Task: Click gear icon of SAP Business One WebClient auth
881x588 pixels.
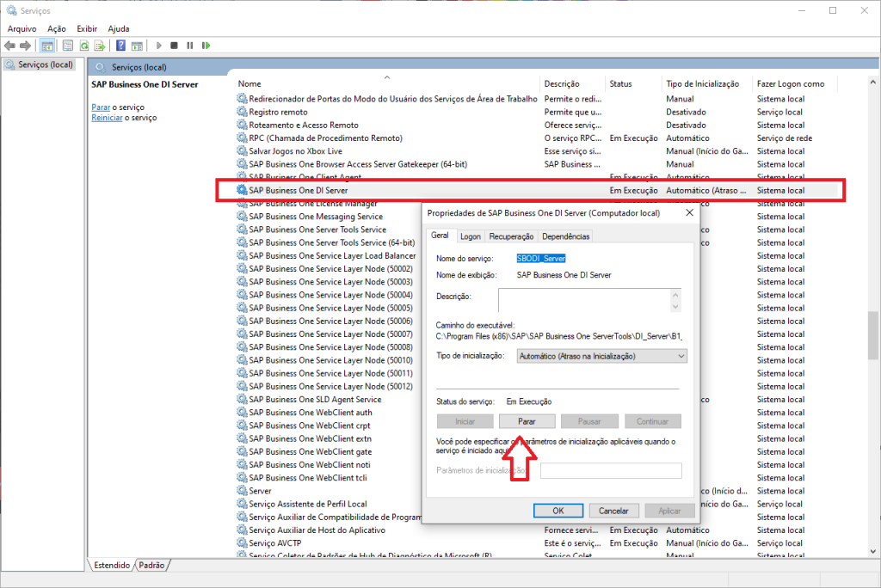Action: click(242, 413)
